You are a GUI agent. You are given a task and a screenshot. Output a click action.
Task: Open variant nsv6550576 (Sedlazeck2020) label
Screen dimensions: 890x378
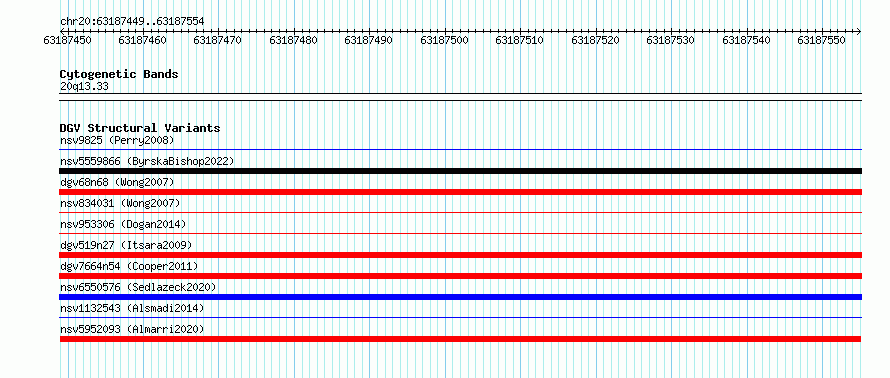click(138, 287)
